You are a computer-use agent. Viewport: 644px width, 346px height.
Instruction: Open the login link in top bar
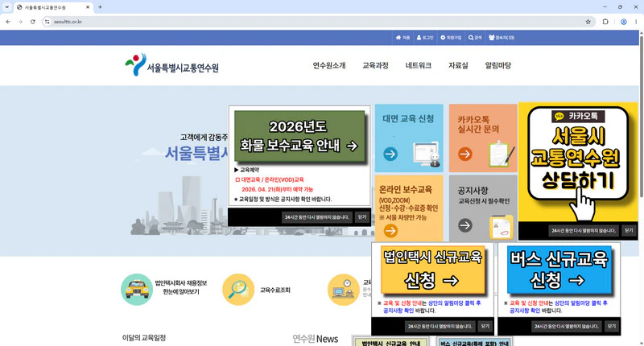(425, 37)
